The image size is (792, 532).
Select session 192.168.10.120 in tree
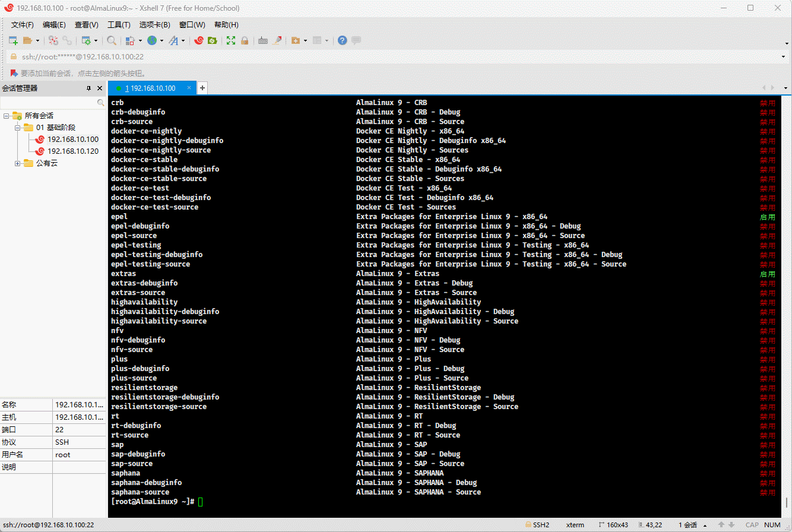tap(72, 151)
